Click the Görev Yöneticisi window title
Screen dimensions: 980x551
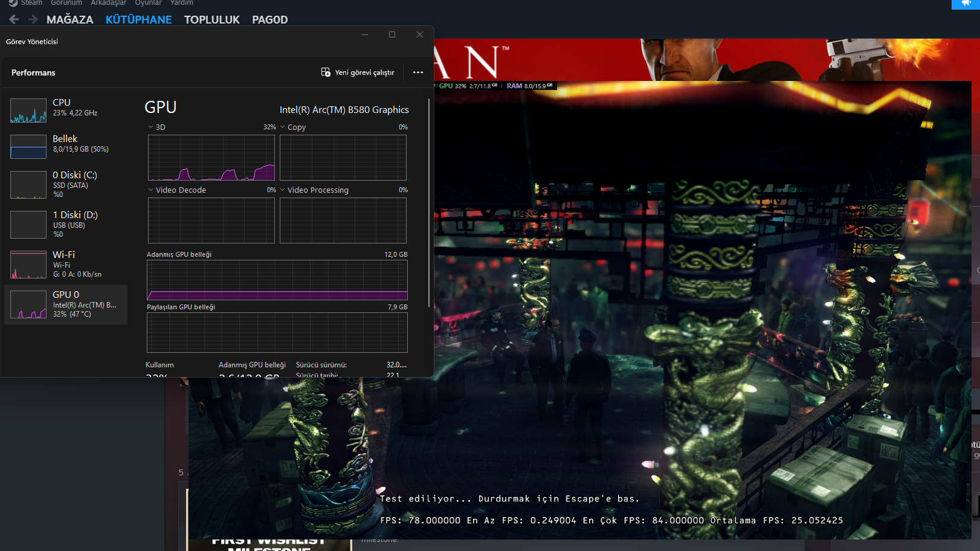click(x=32, y=42)
